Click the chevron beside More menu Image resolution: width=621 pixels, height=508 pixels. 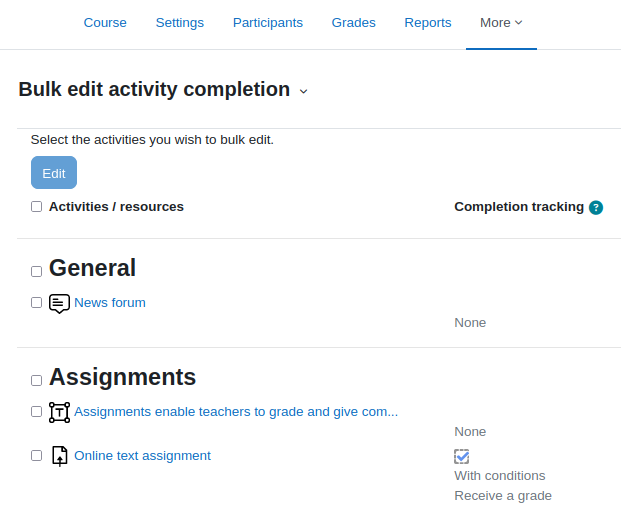click(x=518, y=23)
